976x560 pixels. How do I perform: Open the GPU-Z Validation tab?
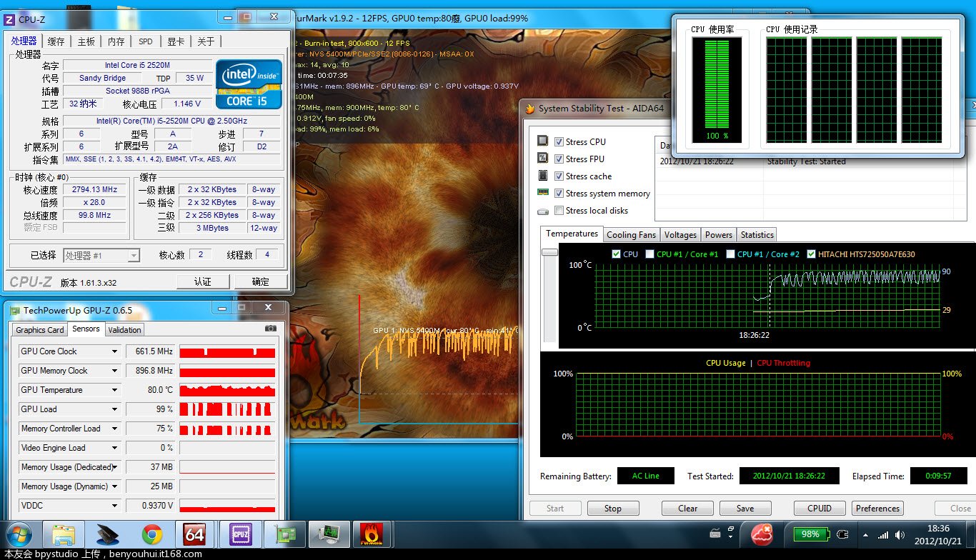[125, 329]
